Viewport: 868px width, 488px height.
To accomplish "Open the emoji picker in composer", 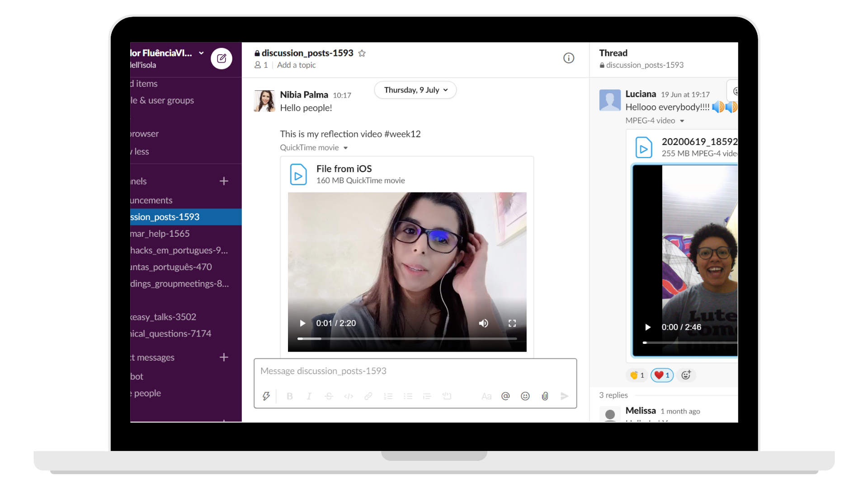I will click(525, 396).
